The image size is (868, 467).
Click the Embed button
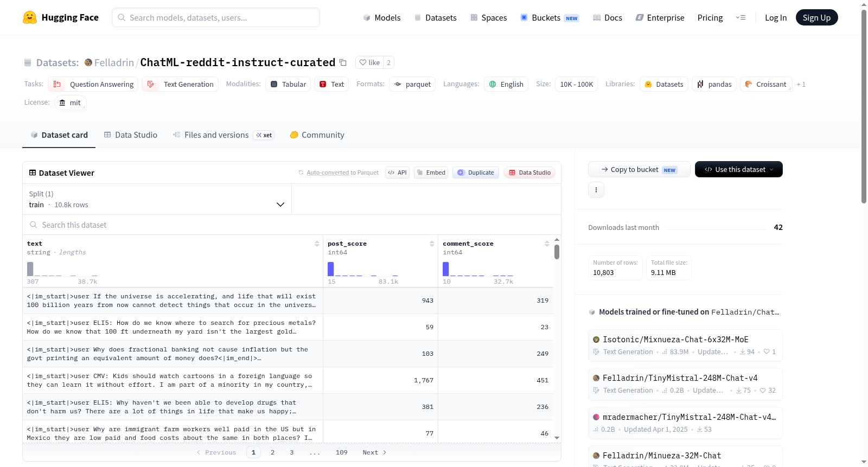431,172
